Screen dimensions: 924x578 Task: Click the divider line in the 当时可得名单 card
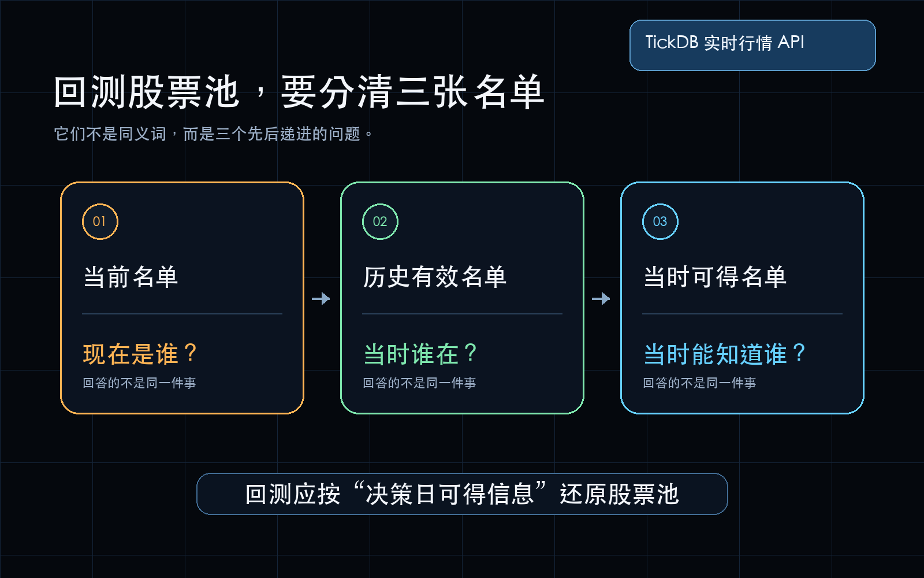pos(743,314)
